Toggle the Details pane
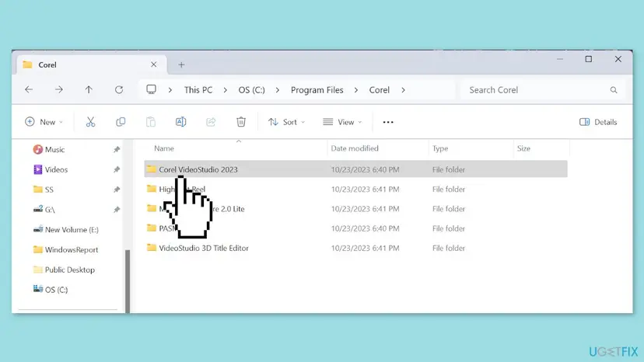Screen dimensions: 644x362 (x=598, y=122)
